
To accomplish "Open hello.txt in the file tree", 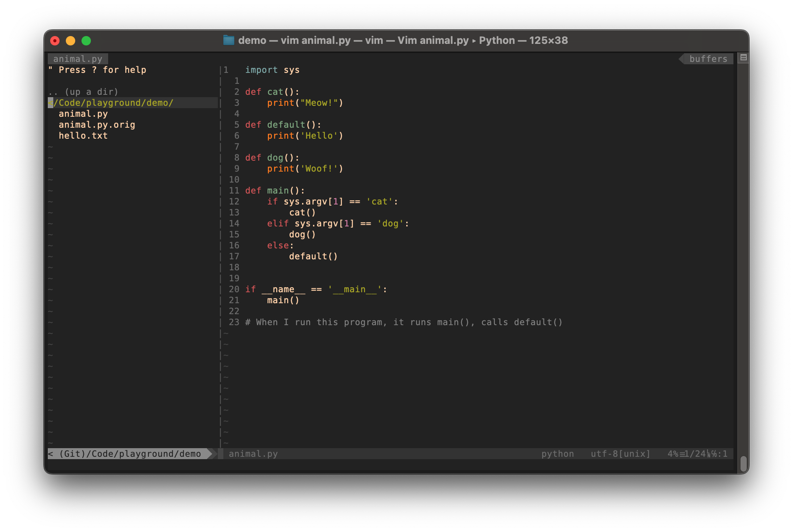I will 83,136.
